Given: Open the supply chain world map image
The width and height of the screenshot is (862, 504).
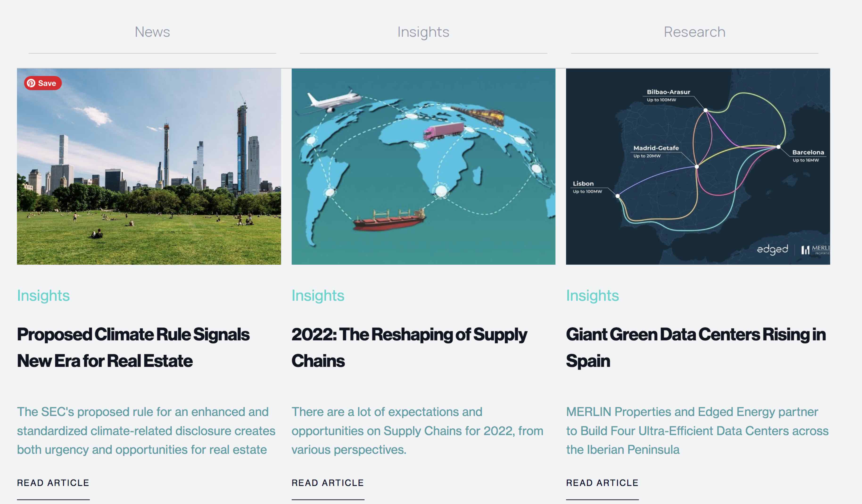Looking at the screenshot, I should pos(423,167).
